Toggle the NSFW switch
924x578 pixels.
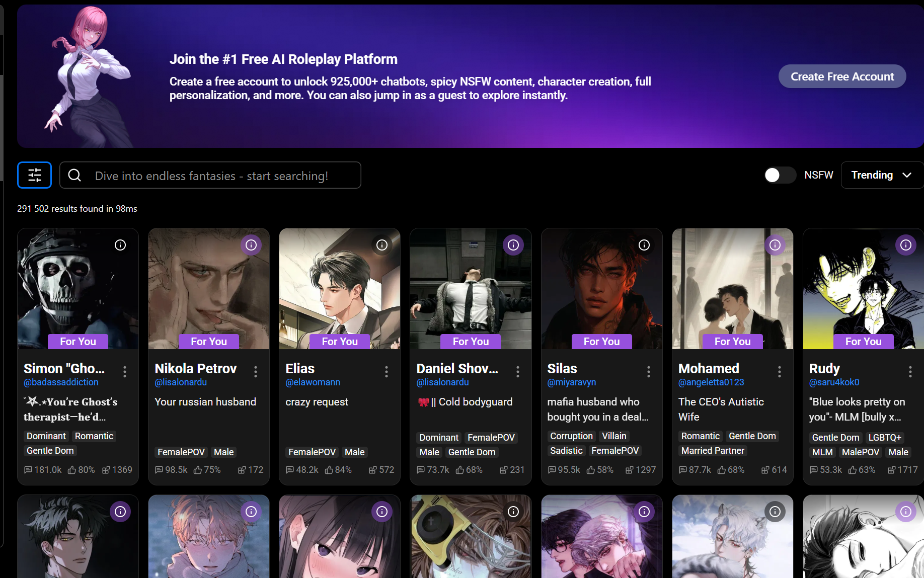click(780, 175)
